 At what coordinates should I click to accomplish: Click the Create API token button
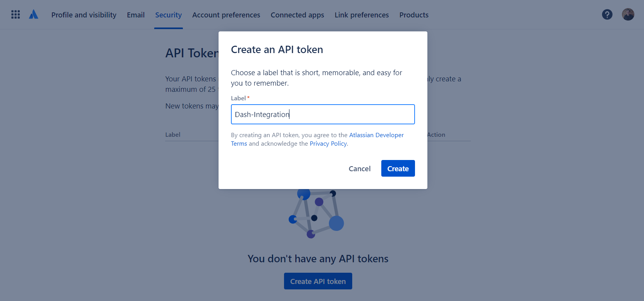[318, 281]
